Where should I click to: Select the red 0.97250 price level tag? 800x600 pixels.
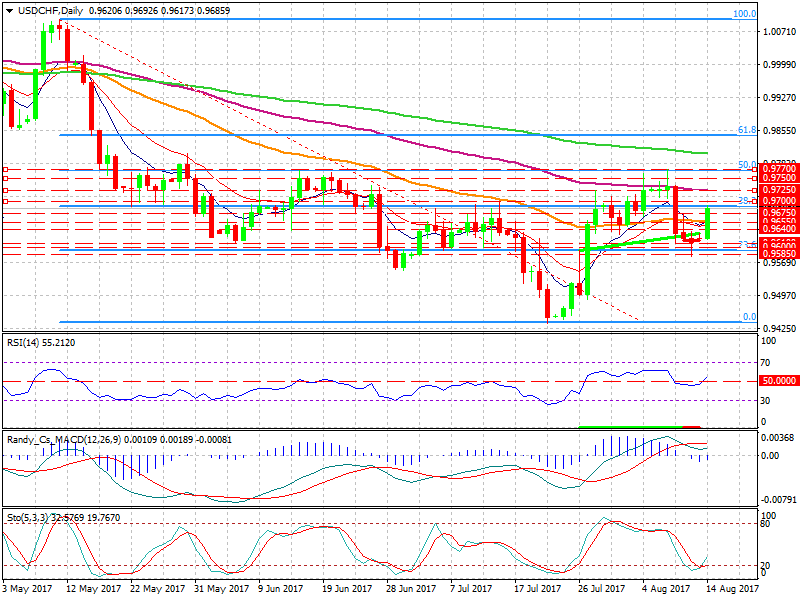click(x=777, y=190)
